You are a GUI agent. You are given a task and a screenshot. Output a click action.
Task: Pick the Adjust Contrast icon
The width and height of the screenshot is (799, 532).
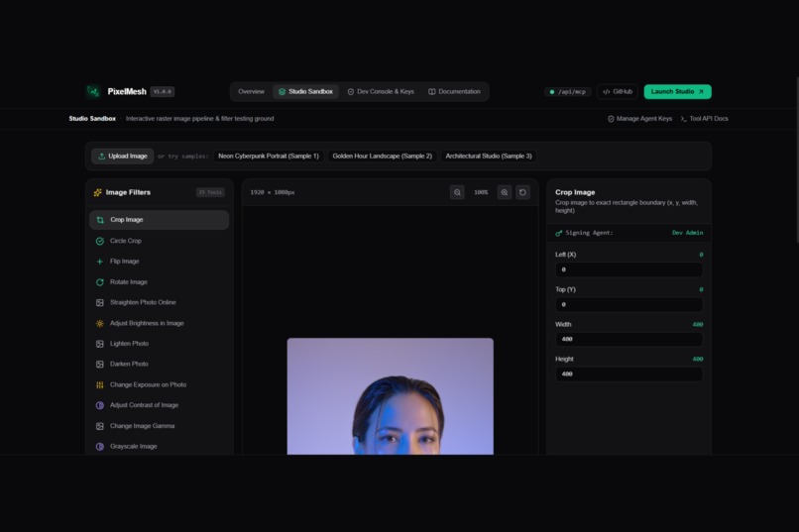(x=100, y=405)
